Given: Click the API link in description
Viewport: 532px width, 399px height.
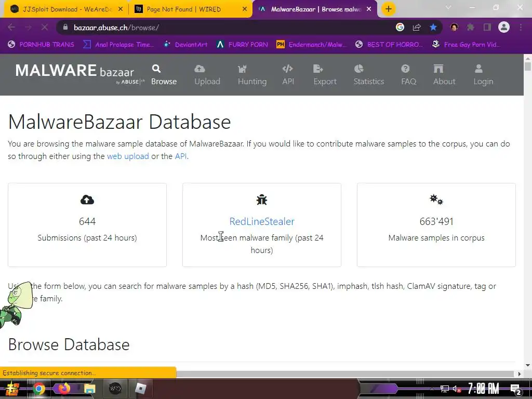Looking at the screenshot, I should (x=180, y=156).
